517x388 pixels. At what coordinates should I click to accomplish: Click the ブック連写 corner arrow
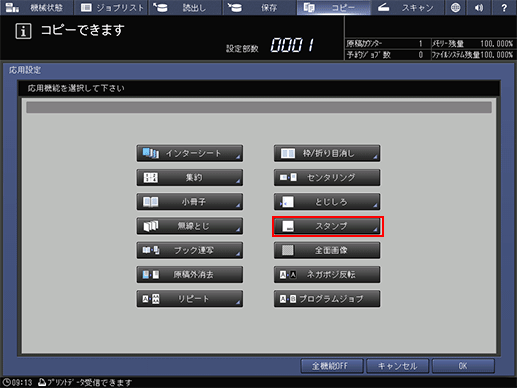[x=238, y=254]
